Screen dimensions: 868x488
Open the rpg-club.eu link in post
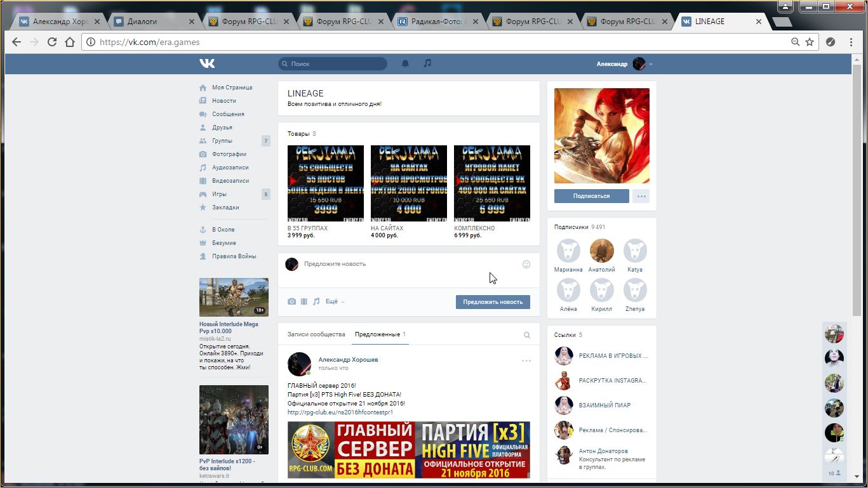click(x=340, y=412)
